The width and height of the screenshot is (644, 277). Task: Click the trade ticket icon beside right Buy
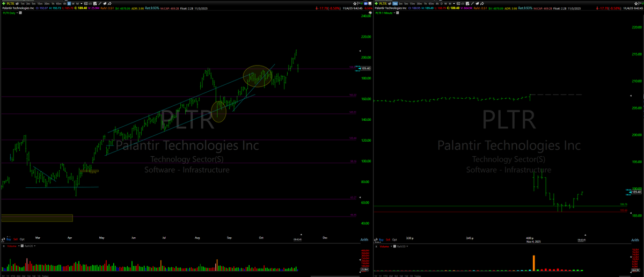pyautogui.click(x=376, y=240)
